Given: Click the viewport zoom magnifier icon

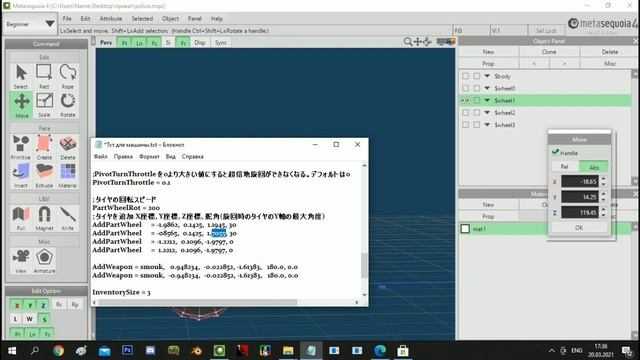Looking at the screenshot, I should (407, 42).
